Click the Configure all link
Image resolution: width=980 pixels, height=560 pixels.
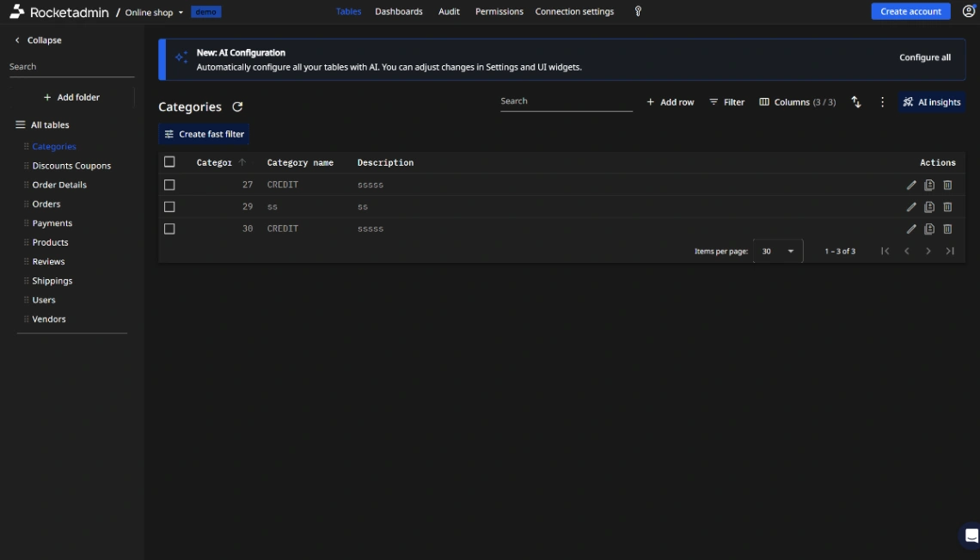click(x=924, y=57)
